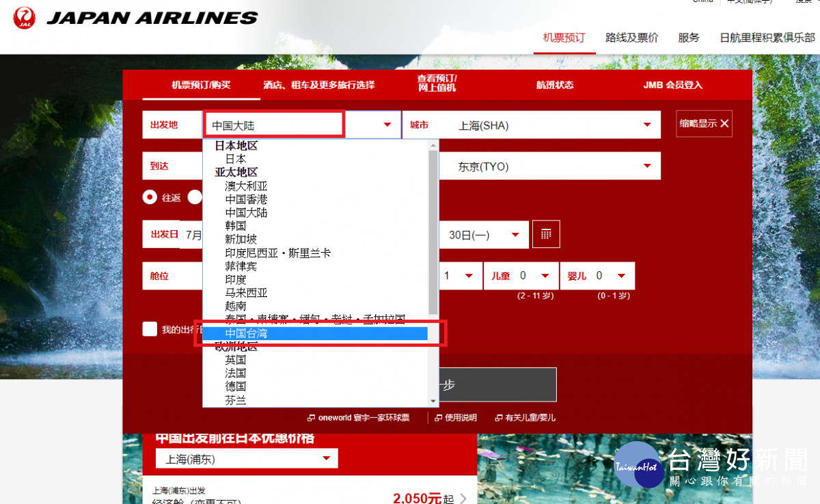Open the 路线及票价 menu
This screenshot has width=820, height=504.
(x=631, y=38)
